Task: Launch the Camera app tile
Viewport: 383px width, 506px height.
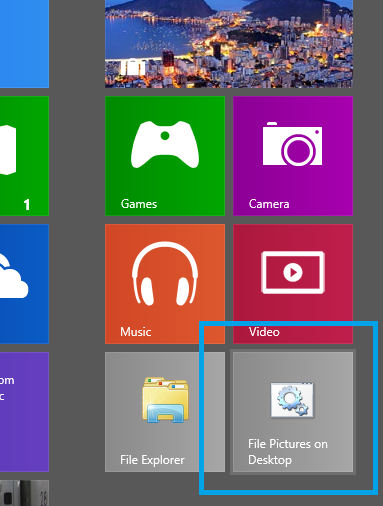Action: (293, 156)
